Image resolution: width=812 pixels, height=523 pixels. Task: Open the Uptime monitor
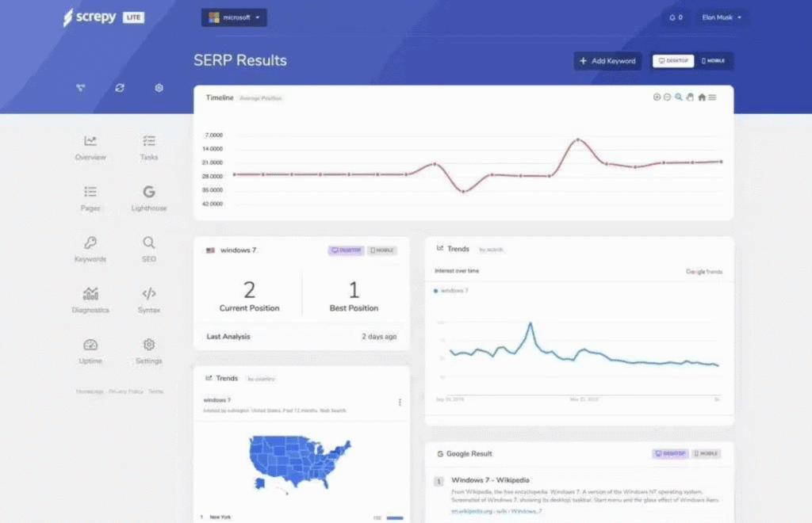tap(90, 349)
